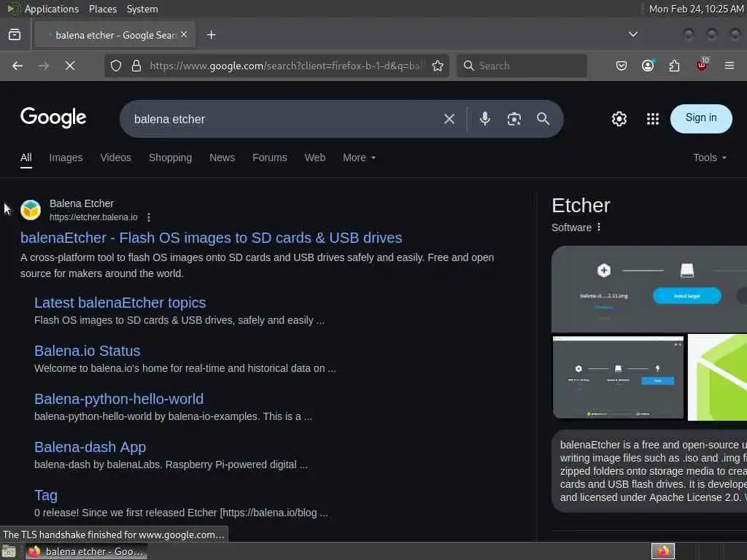Image resolution: width=747 pixels, height=560 pixels.
Task: Close the balena etcher tab
Action: [x=184, y=34]
